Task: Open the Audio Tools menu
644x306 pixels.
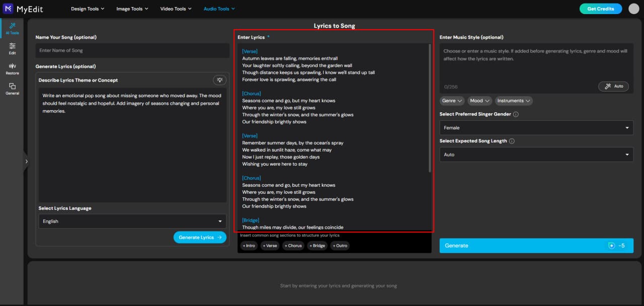Action: [x=219, y=9]
